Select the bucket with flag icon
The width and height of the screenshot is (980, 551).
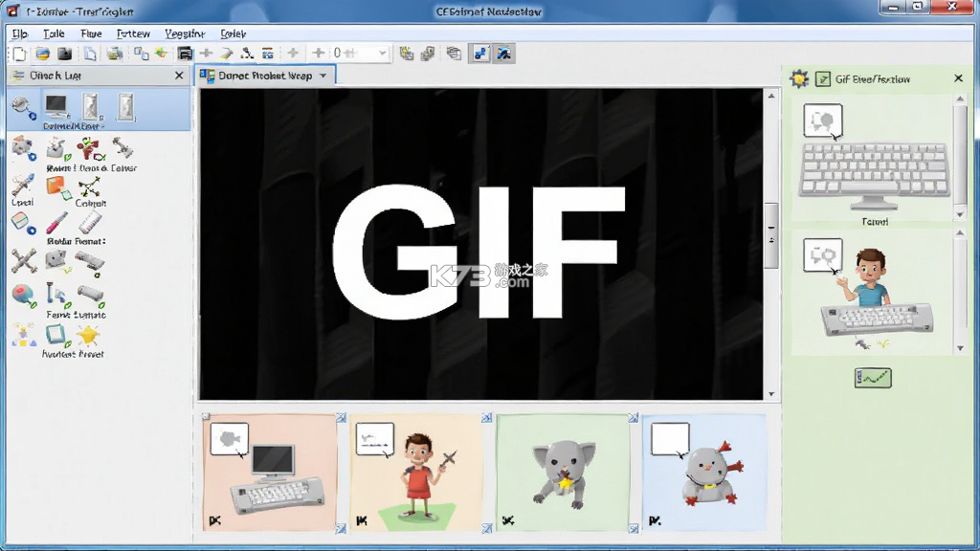pos(57,150)
